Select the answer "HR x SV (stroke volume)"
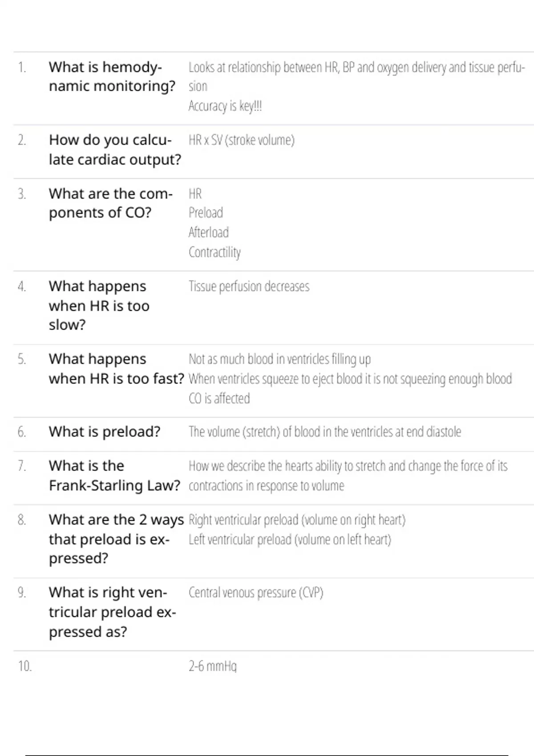This screenshot has width=534, height=756. pyautogui.click(x=241, y=141)
